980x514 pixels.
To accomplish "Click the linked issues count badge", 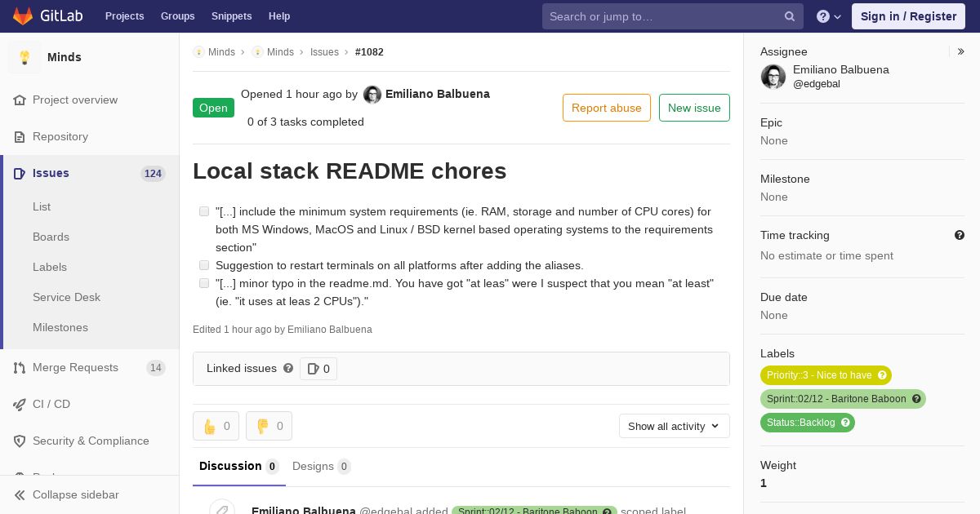I will [x=318, y=369].
